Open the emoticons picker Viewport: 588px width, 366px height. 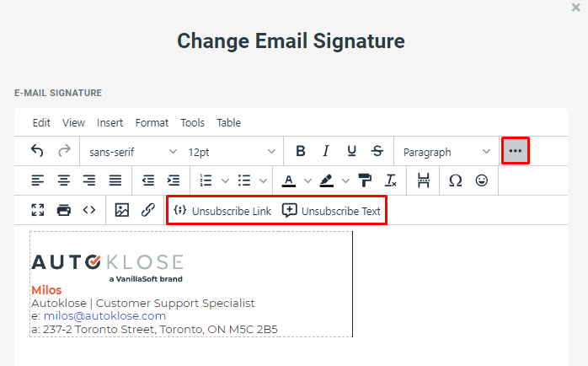pos(482,180)
